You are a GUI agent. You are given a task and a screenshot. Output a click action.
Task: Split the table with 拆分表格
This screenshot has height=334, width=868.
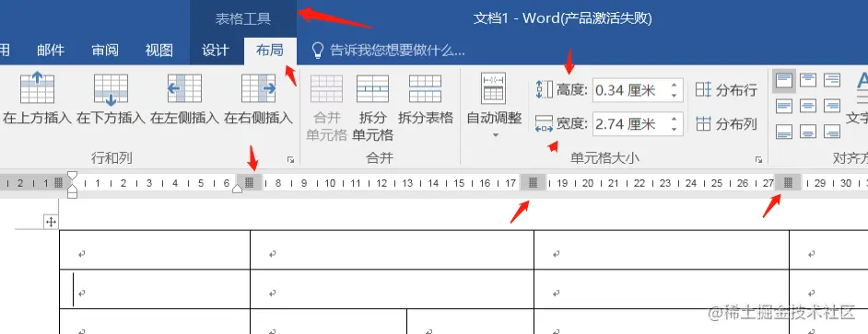[x=425, y=99]
